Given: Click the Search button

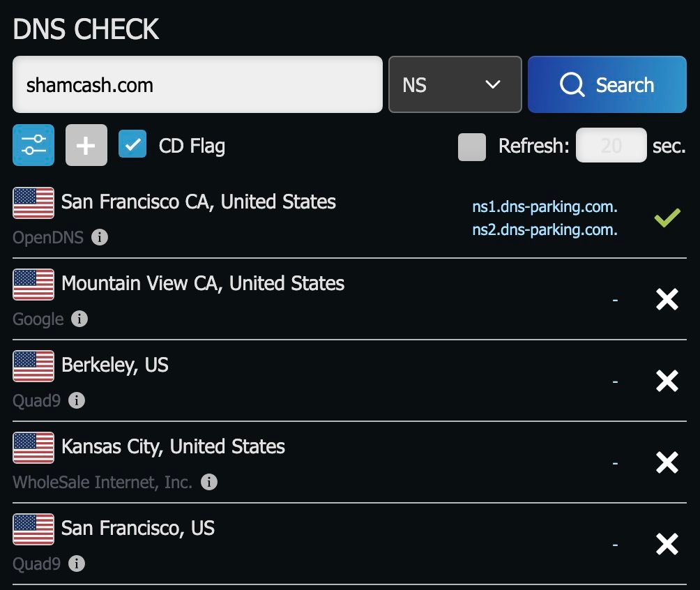Looking at the screenshot, I should [x=607, y=84].
